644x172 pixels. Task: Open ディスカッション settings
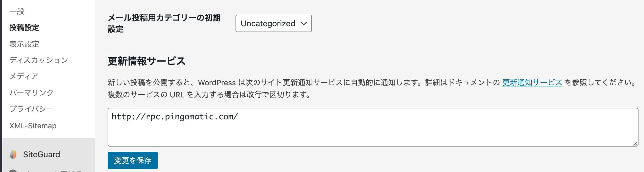(x=39, y=60)
